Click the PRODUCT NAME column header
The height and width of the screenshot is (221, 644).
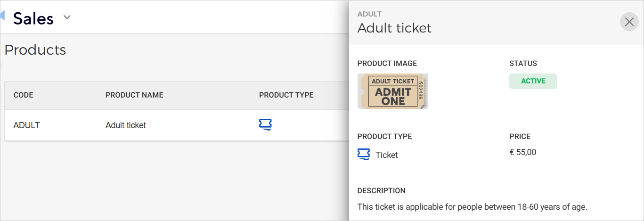click(134, 95)
